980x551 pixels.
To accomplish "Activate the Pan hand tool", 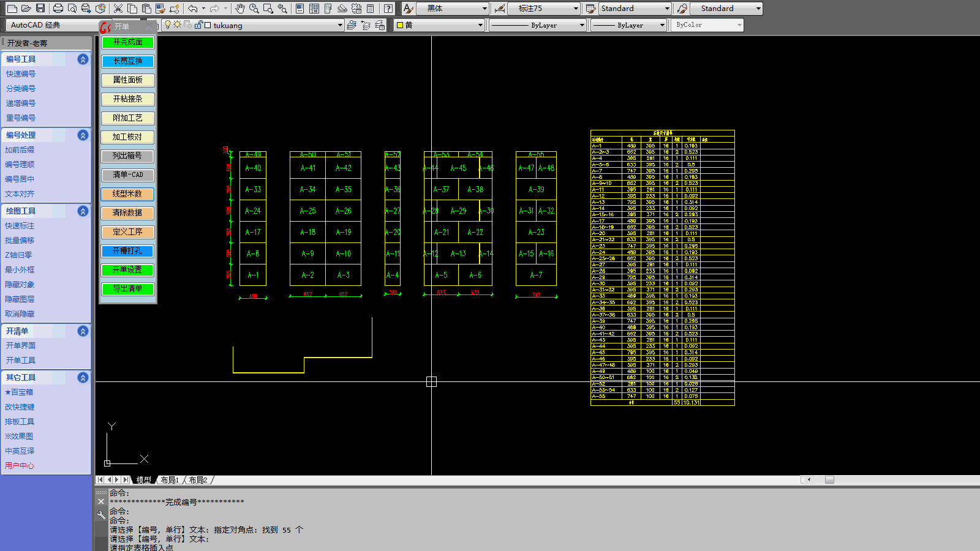I will (x=240, y=9).
